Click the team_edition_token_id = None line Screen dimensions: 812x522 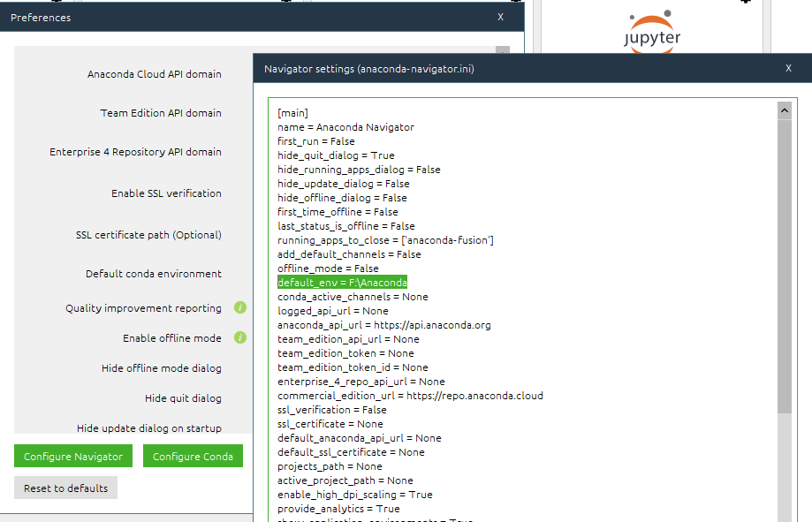coord(353,367)
